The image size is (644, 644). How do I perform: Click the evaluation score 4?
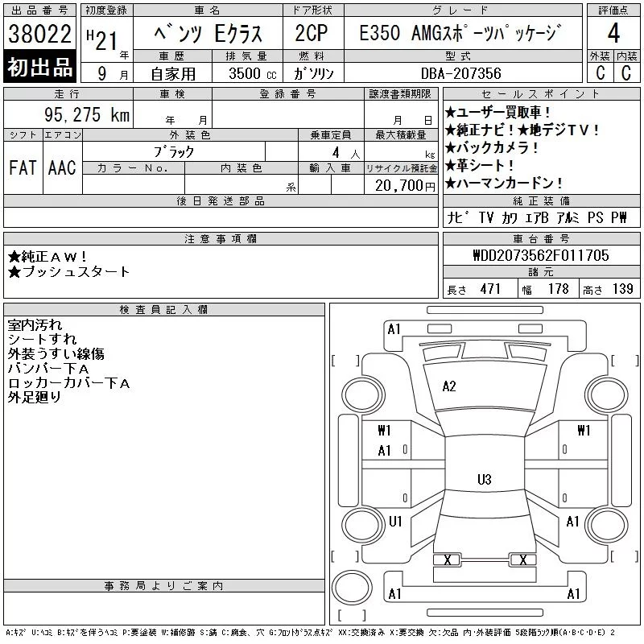(x=613, y=33)
